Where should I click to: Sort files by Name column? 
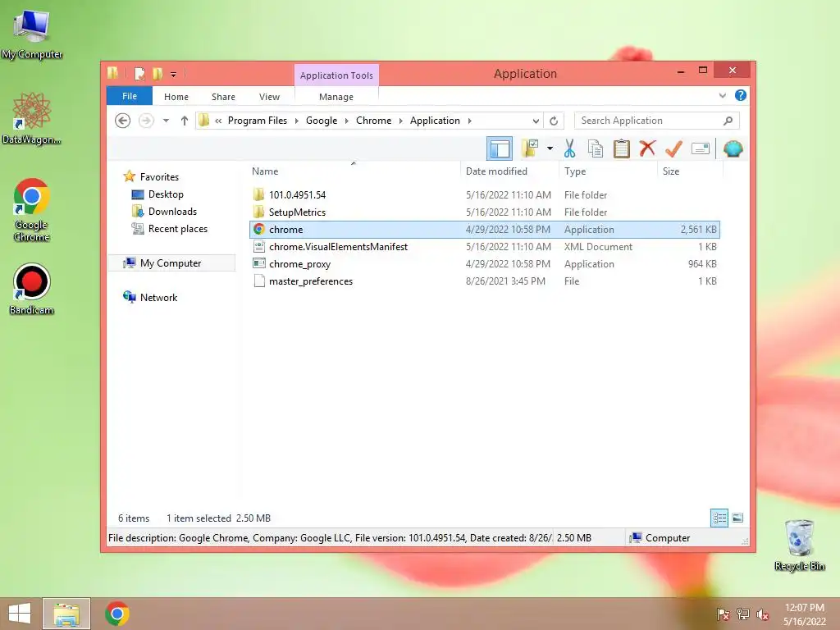coord(354,171)
